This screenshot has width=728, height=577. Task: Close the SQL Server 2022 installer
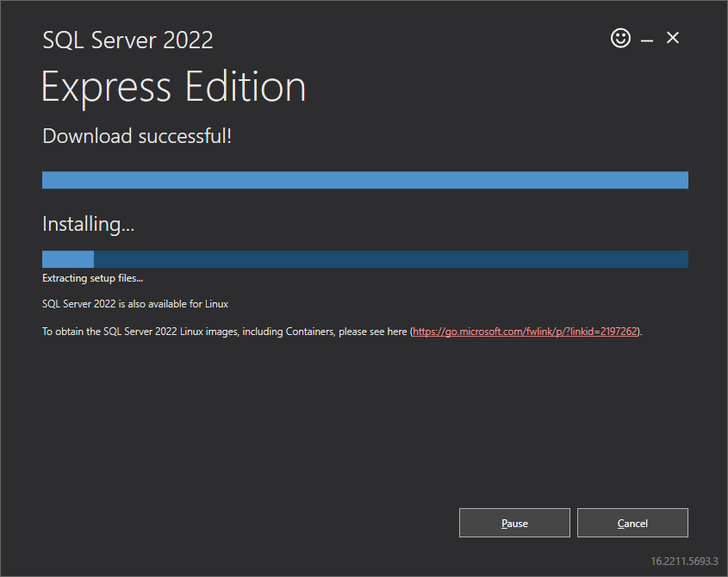click(x=673, y=38)
